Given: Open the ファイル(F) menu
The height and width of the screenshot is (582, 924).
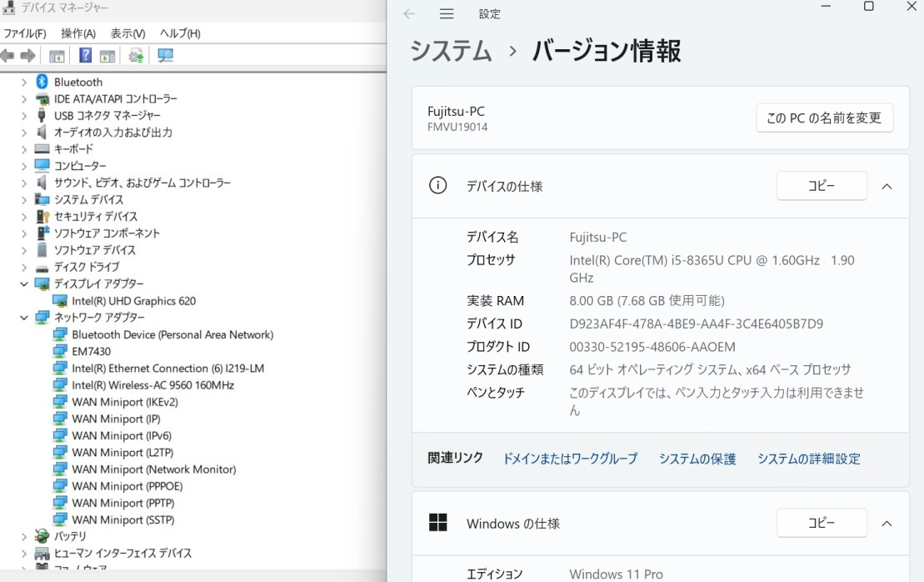Looking at the screenshot, I should 25,33.
